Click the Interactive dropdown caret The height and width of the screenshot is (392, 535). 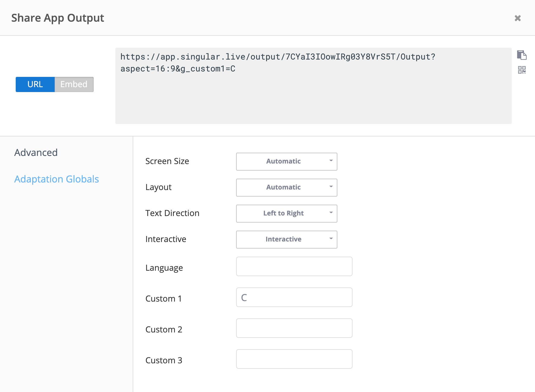tap(331, 239)
